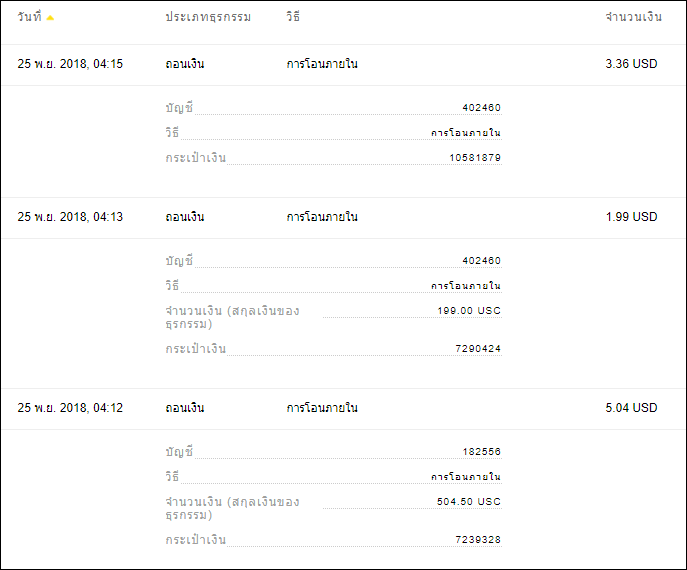The width and height of the screenshot is (687, 570).
Task: Click wallet number 7290424
Action: point(478,349)
